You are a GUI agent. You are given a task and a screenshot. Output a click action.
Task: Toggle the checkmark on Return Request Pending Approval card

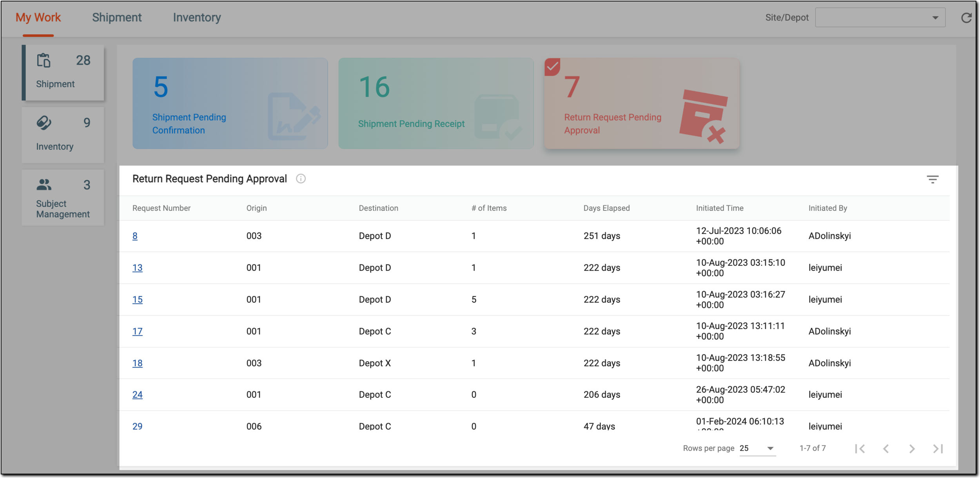tap(552, 67)
